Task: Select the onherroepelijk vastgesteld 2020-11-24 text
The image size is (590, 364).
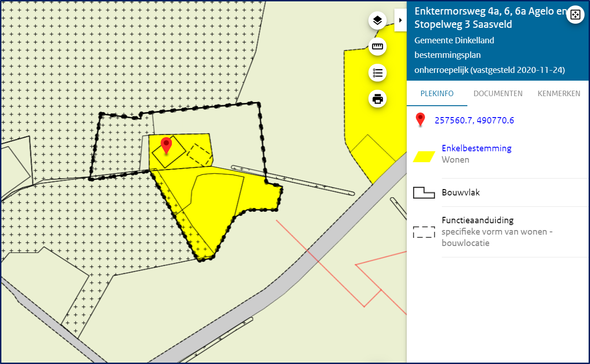Action: (x=490, y=70)
